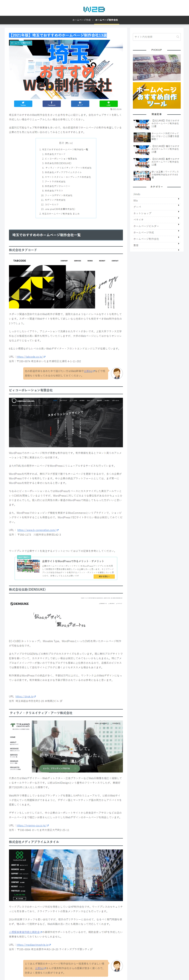Jump to 株式会社デジタルベリー in the contents list

(x=58, y=186)
